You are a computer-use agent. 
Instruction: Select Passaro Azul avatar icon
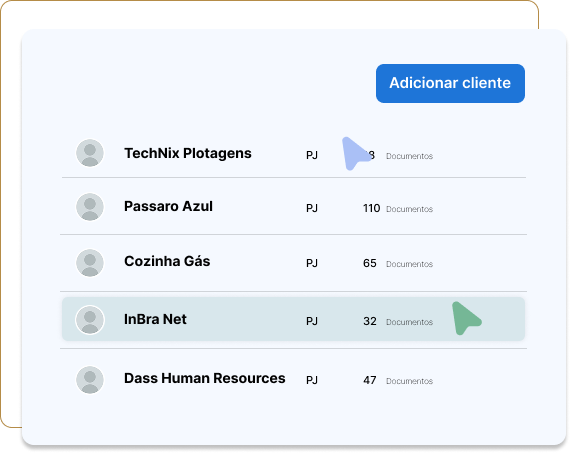[x=90, y=207]
